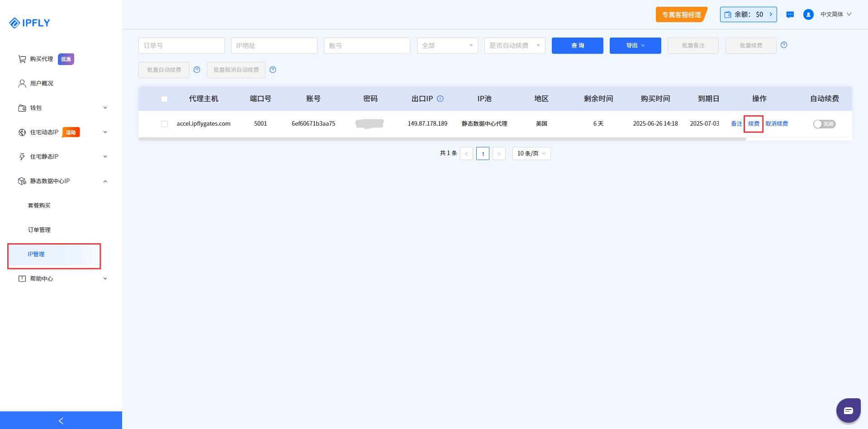Image resolution: width=868 pixels, height=429 pixels.
Task: Open 订单管理 submenu item
Action: pyautogui.click(x=39, y=230)
